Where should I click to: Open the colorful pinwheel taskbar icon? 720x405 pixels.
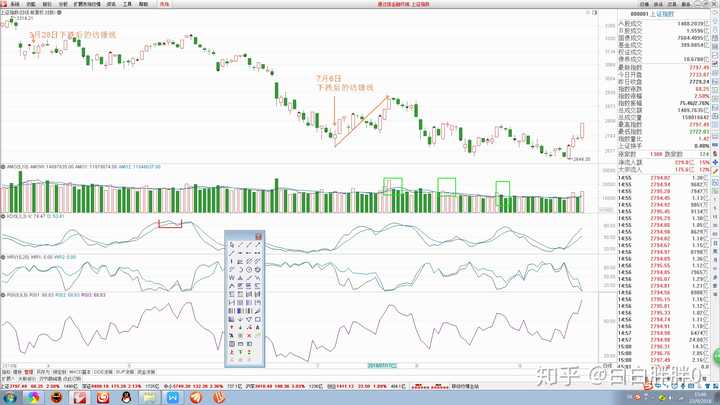pyautogui.click(x=33, y=398)
